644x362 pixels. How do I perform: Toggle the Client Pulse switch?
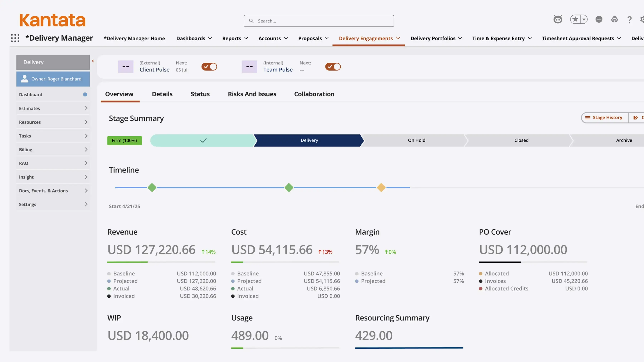click(x=209, y=67)
